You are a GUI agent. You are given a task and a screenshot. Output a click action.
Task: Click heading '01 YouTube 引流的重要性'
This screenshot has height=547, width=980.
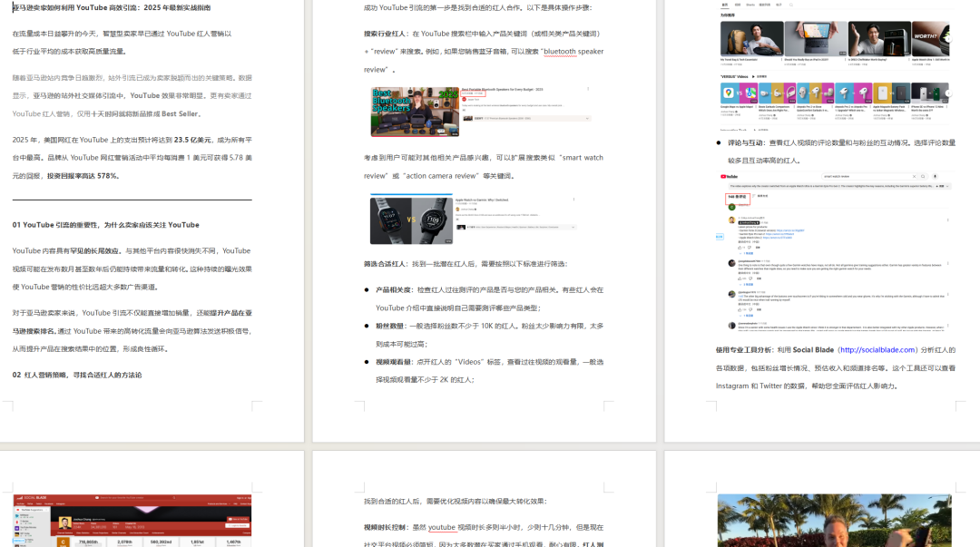coord(105,225)
